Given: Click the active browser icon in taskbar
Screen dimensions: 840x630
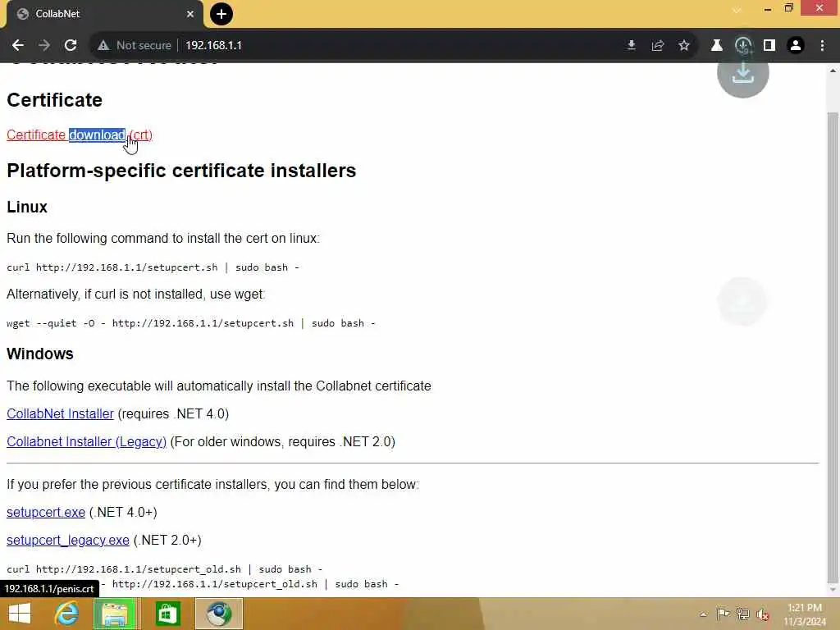Looking at the screenshot, I should [218, 614].
